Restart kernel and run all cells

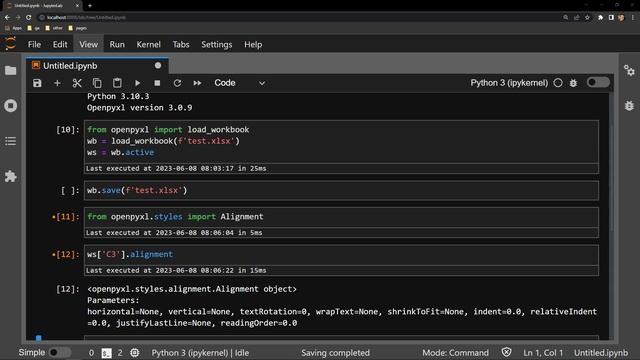pyautogui.click(x=197, y=83)
